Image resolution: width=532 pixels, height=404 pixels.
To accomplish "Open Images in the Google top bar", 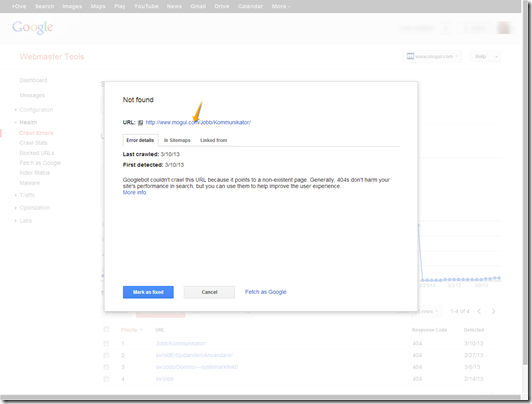I will 72,6.
